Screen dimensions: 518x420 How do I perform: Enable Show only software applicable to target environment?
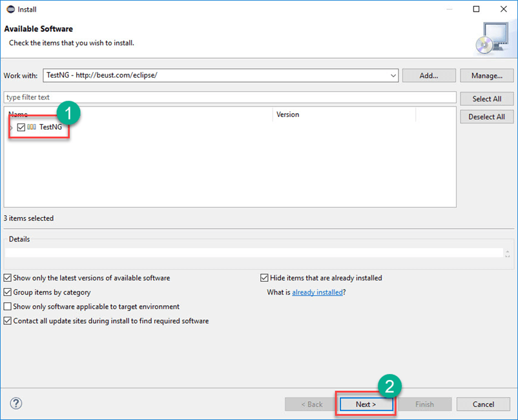pyautogui.click(x=8, y=306)
